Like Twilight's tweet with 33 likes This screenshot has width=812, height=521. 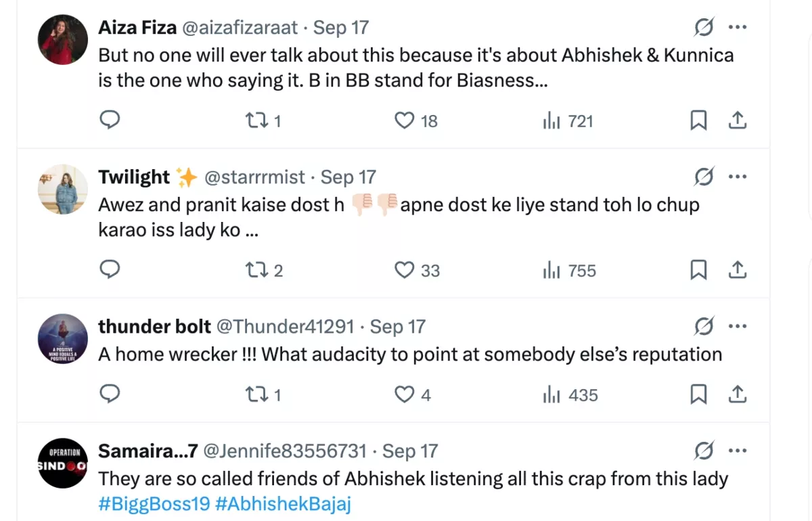click(x=404, y=270)
